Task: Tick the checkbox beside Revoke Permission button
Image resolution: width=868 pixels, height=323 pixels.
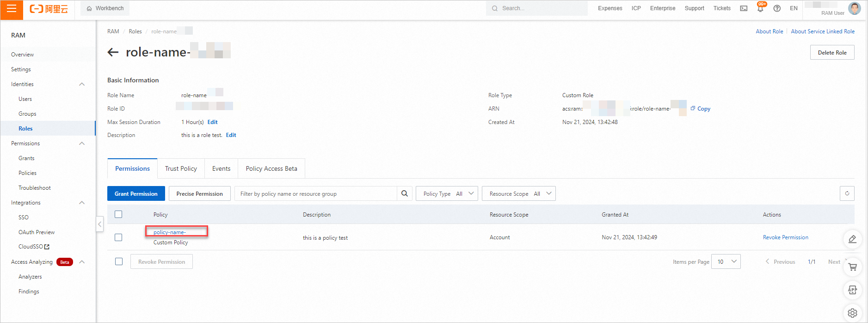Action: point(119,261)
